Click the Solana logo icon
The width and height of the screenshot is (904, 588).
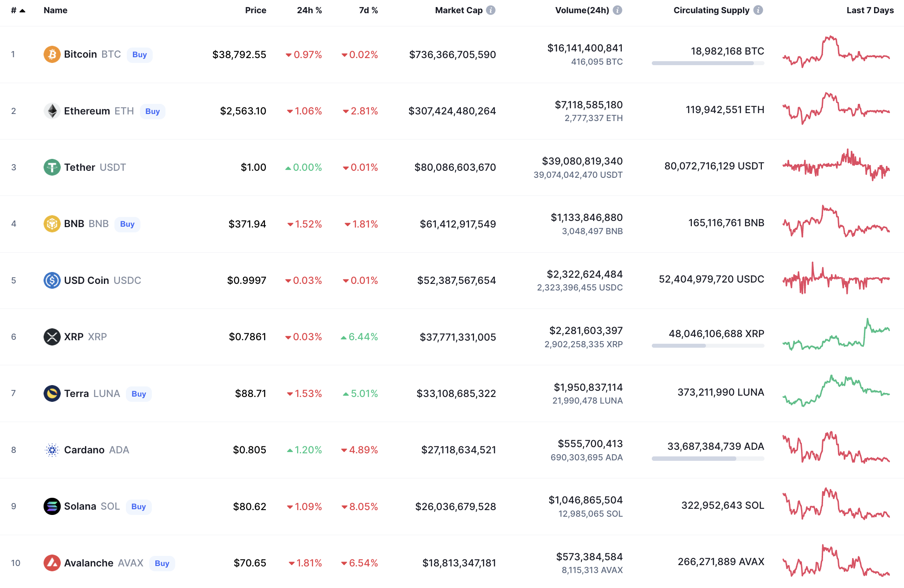pyautogui.click(x=52, y=507)
